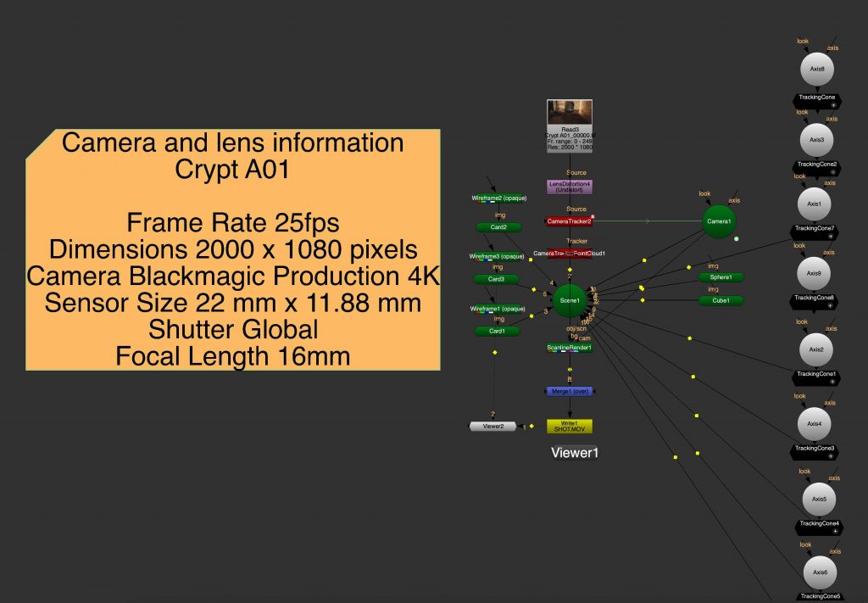
Task: Select the CameraTracker2 node
Action: [x=570, y=221]
